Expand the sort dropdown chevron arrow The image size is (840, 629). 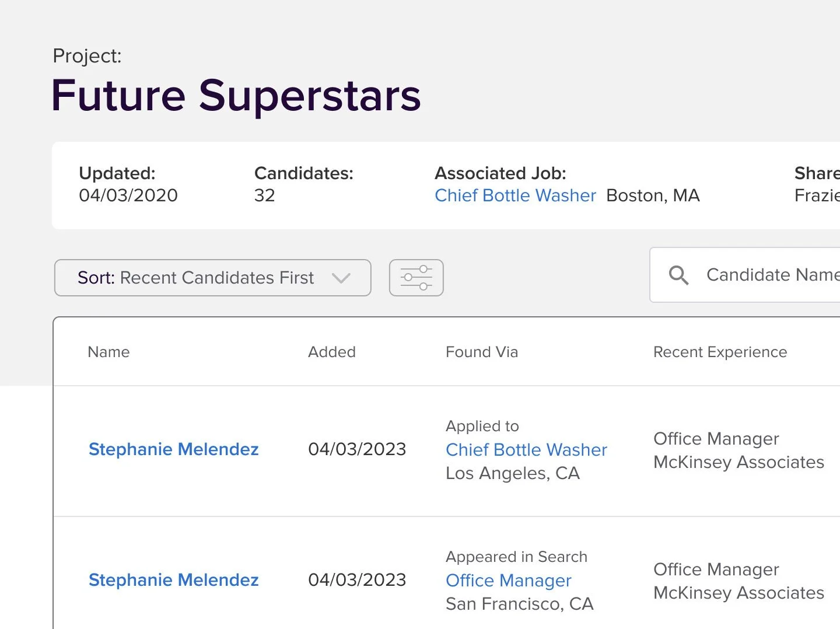click(x=341, y=278)
